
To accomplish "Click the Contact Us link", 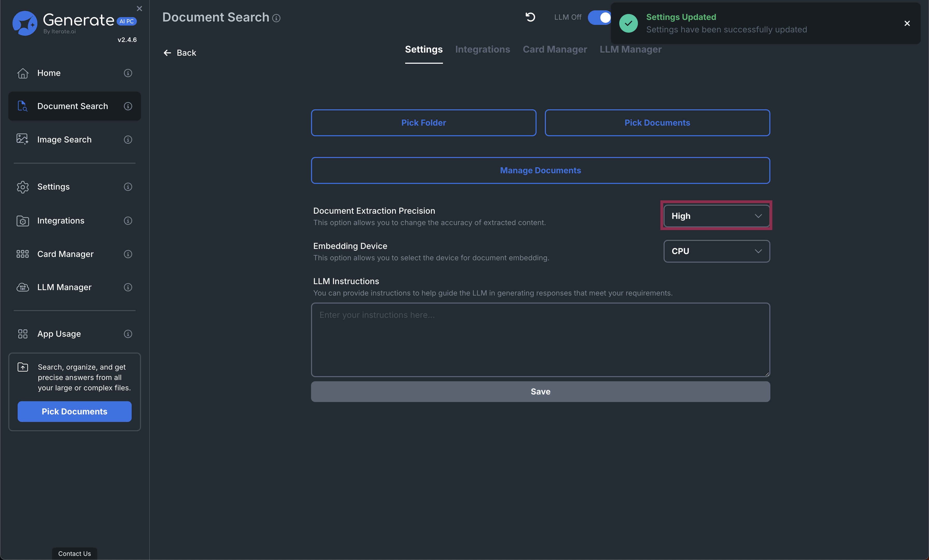I will tap(75, 554).
